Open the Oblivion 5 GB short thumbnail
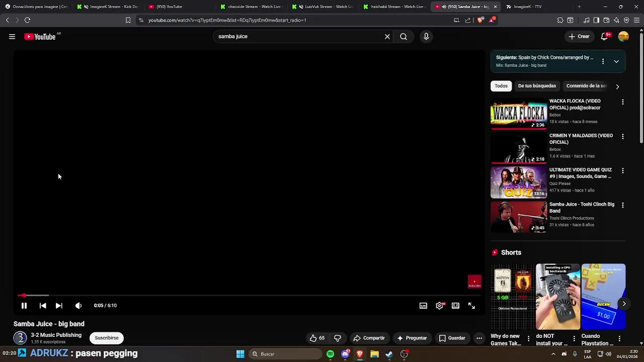 point(512,297)
